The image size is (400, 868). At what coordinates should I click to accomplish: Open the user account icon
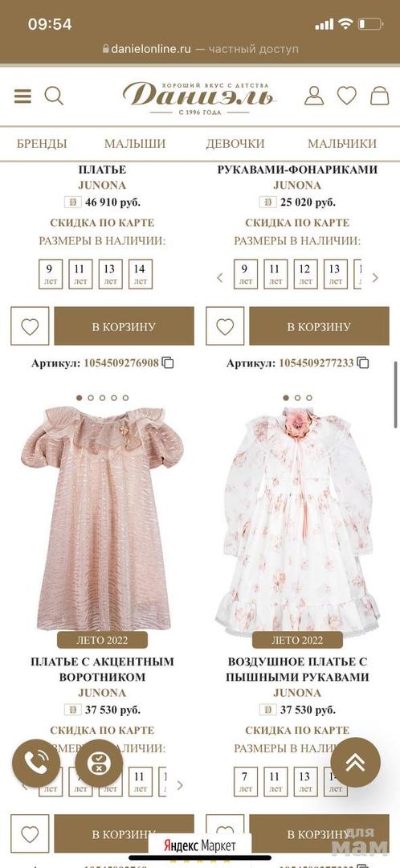click(314, 96)
